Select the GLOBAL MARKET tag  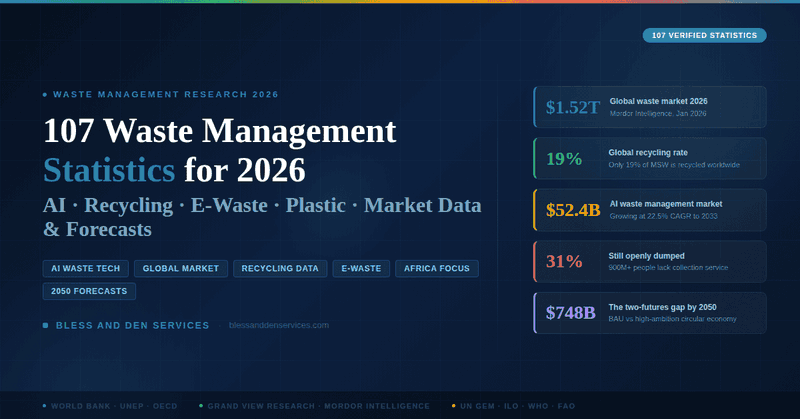point(181,268)
